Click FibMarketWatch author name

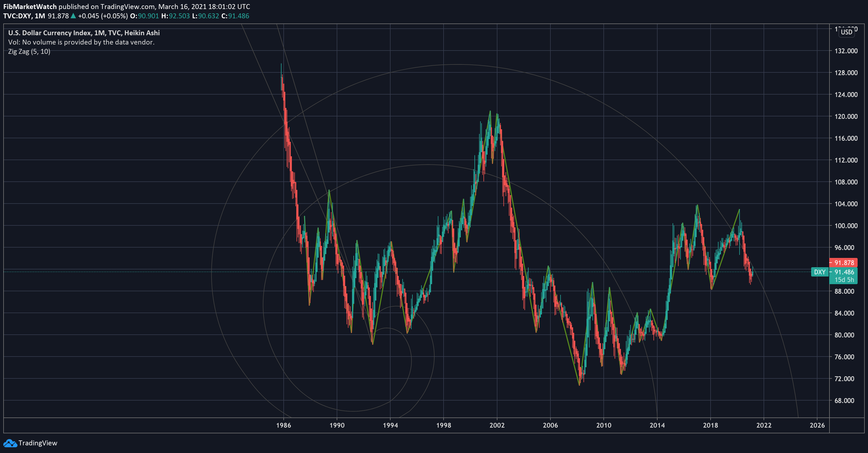tap(30, 7)
